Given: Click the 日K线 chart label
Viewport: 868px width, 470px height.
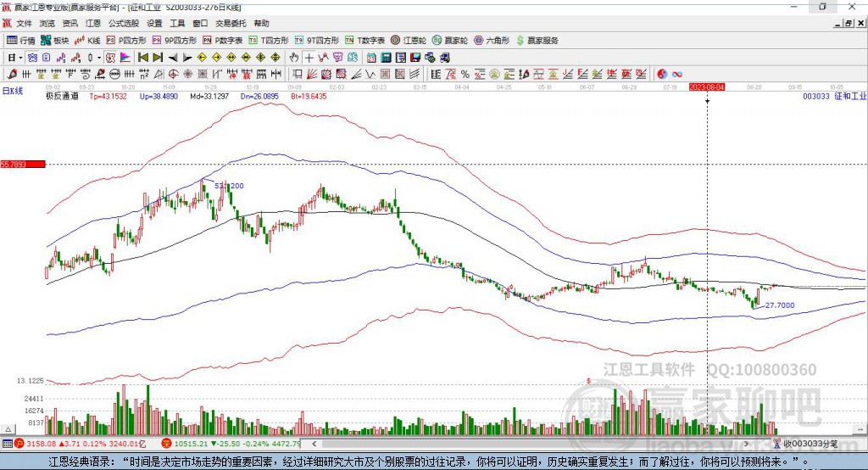Looking at the screenshot, I should click(x=13, y=91).
